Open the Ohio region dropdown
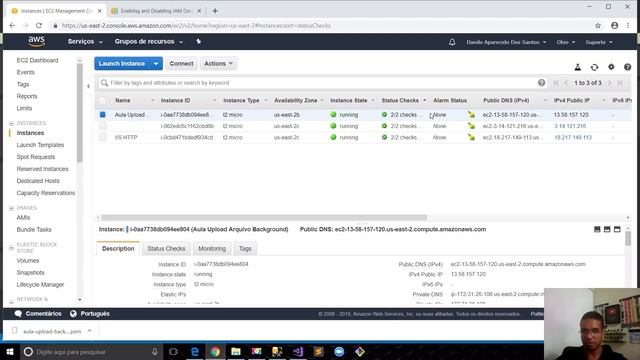This screenshot has height=360, width=640. [x=565, y=42]
